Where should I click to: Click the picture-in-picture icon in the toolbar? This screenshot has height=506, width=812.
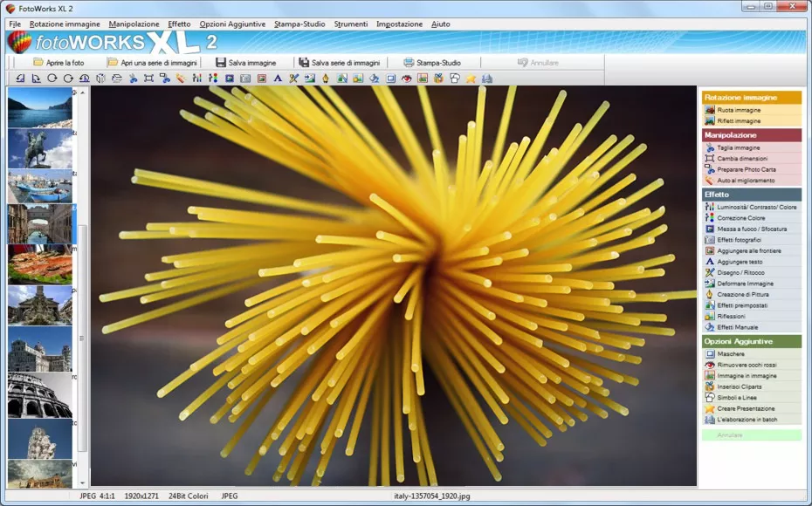point(423,79)
